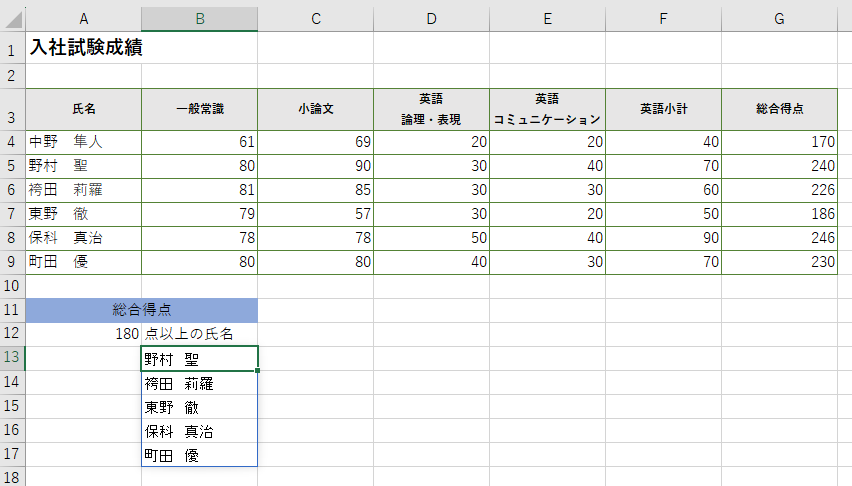Screen dimensions: 852x486
Task: Select result cell 町田 優 in row 17
Action: pos(199,454)
